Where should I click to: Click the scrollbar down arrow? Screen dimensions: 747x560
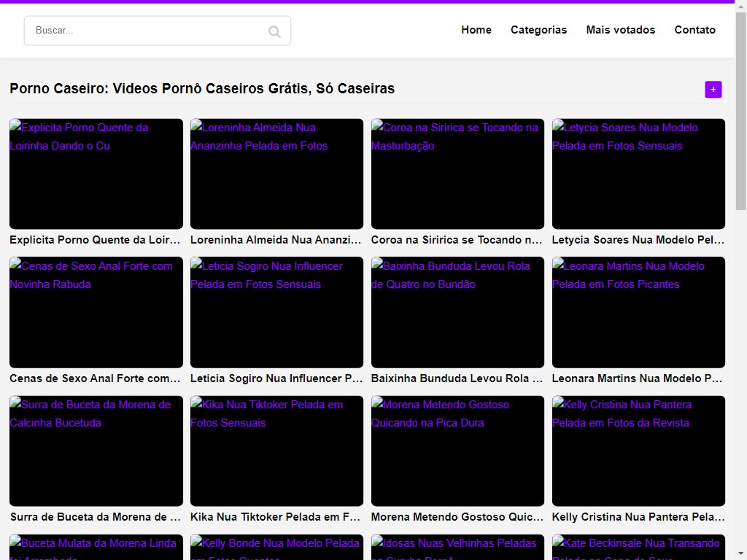click(740, 553)
